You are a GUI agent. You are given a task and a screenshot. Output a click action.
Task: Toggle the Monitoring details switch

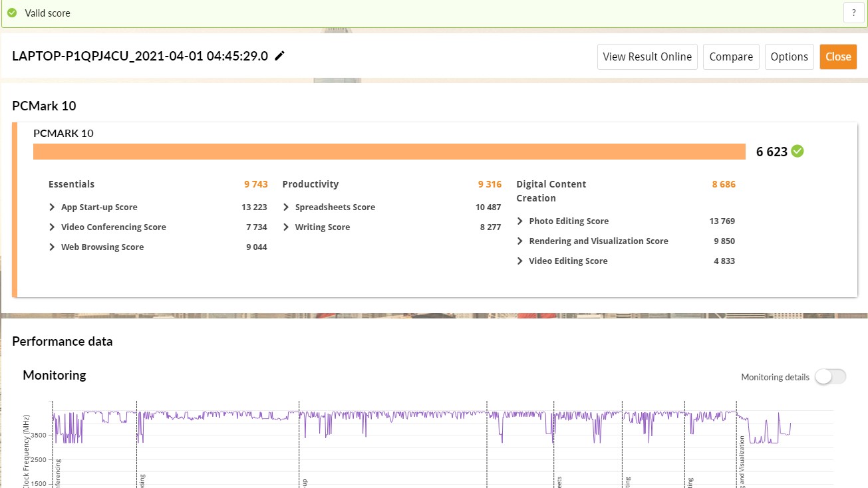tap(830, 377)
